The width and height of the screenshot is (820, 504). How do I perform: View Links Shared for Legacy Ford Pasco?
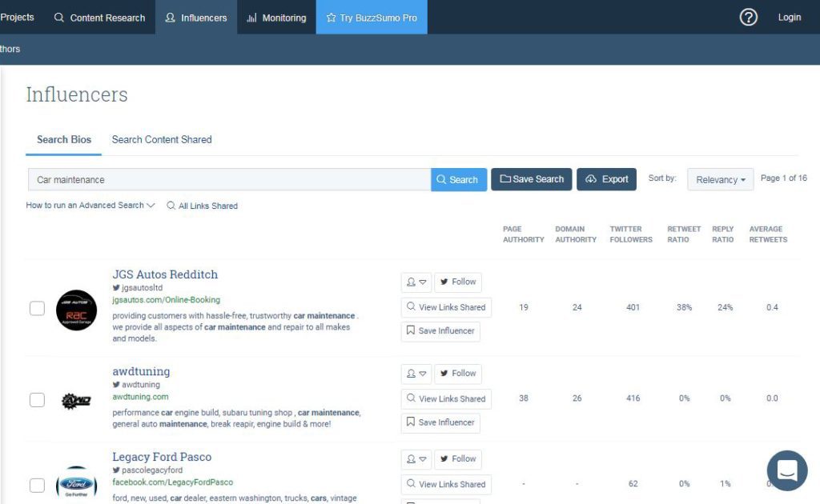(446, 484)
